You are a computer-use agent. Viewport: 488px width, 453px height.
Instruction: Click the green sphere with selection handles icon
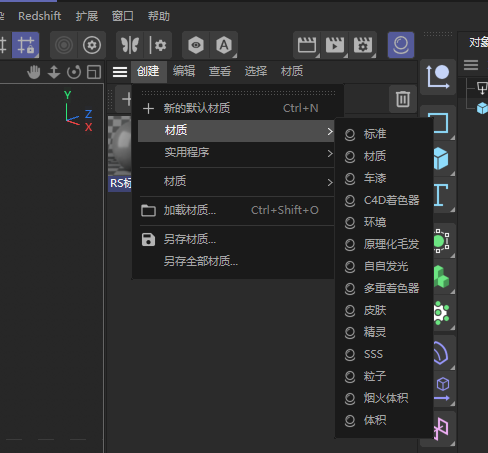click(x=444, y=241)
